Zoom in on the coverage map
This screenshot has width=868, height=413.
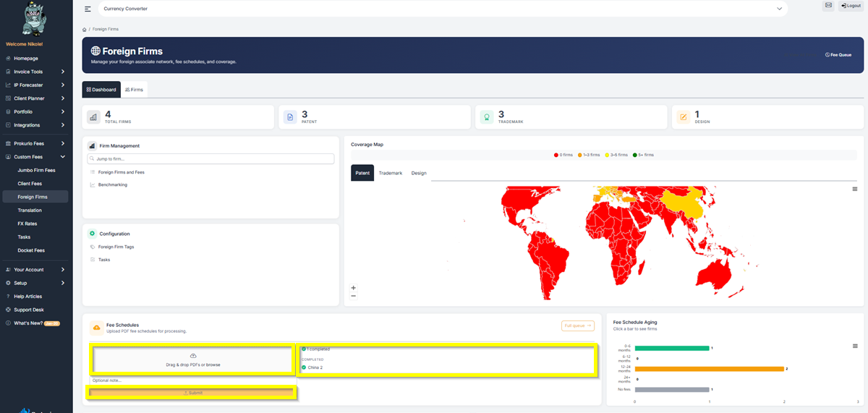[x=353, y=288]
